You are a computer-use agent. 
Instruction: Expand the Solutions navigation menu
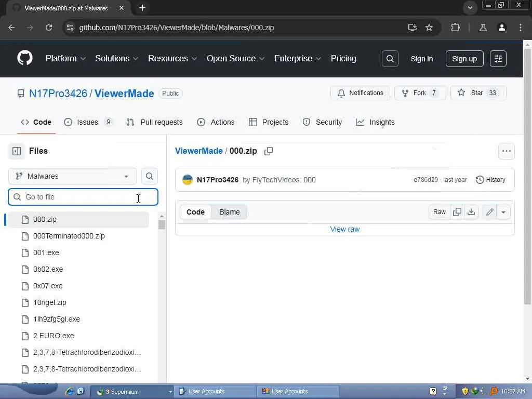pos(116,58)
